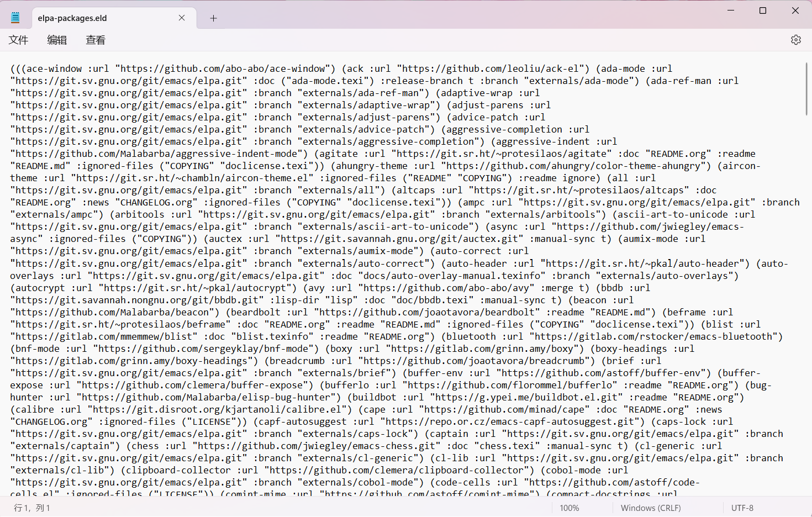Image resolution: width=812 pixels, height=517 pixels.
Task: Close the elpa-packages.eld tab
Action: pyautogui.click(x=182, y=18)
